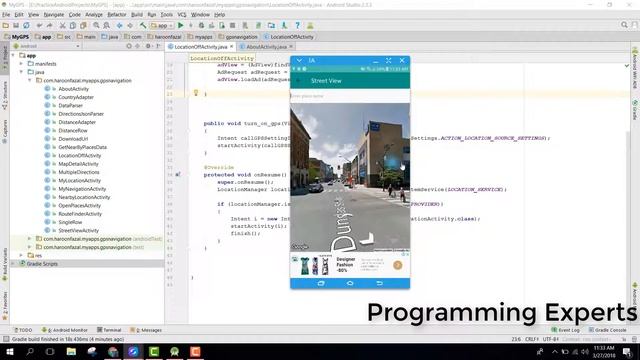Open the VCS menu
640x360 pixels.
[182, 15]
